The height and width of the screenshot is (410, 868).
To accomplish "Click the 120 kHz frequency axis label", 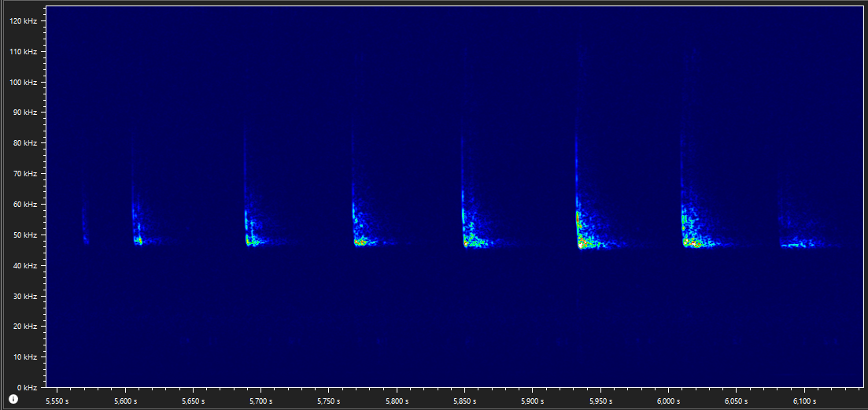I will [x=24, y=21].
